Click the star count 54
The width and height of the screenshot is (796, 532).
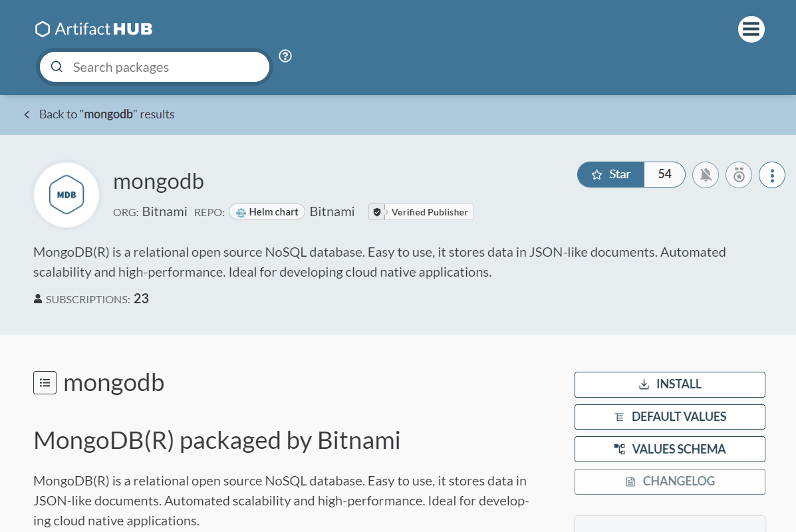click(664, 175)
